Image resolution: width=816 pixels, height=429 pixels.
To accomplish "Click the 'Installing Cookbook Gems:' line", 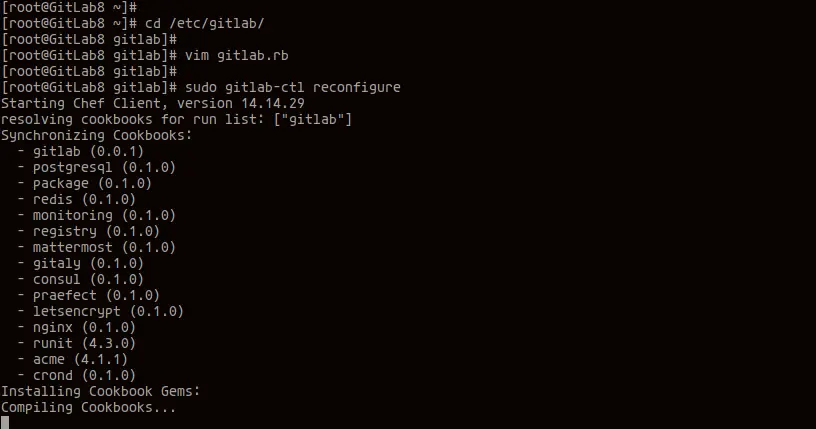I will point(100,392).
